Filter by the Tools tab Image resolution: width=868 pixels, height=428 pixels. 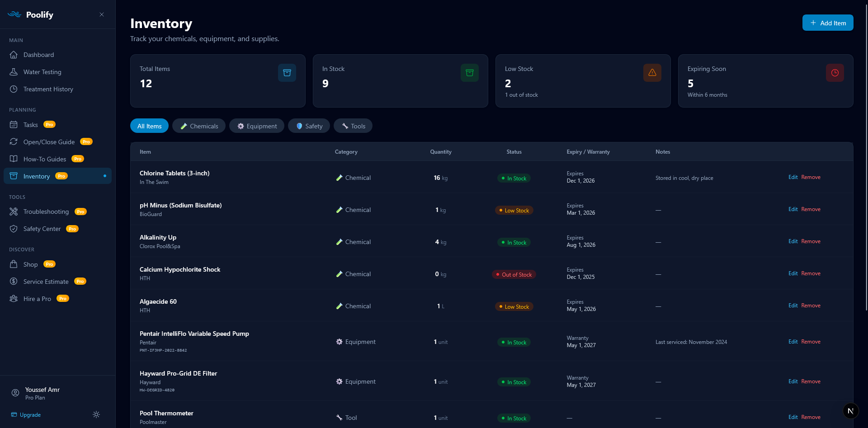[353, 126]
